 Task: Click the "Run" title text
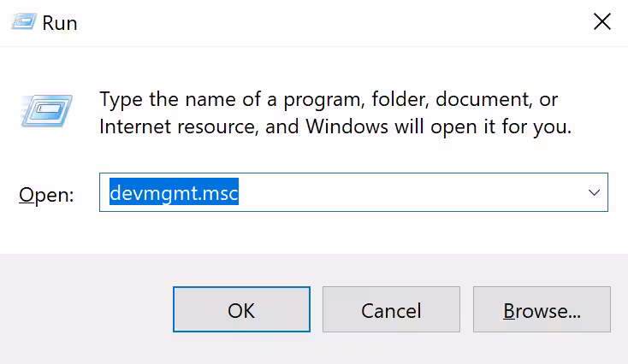click(60, 23)
